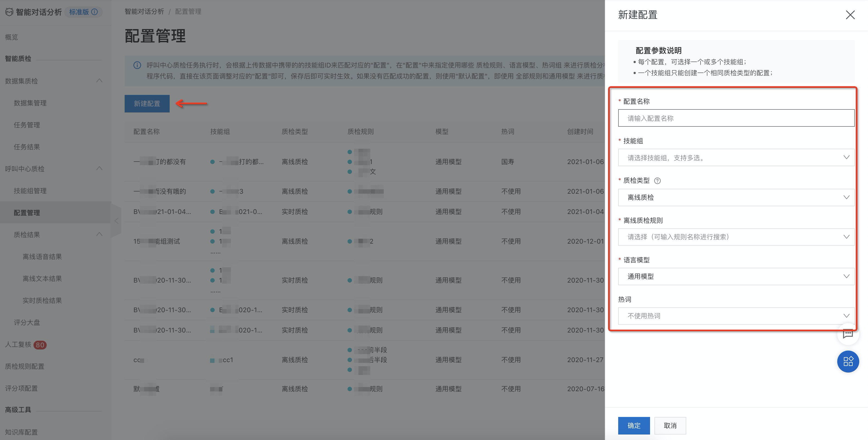Open the 语言模型 dropdown showing 通用模型
868x440 pixels.
(736, 276)
